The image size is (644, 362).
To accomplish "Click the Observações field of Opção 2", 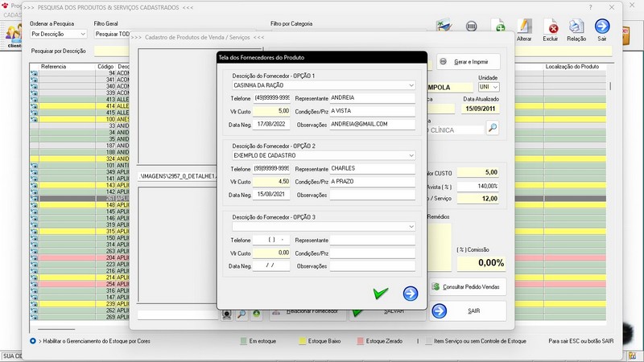I will point(372,195).
